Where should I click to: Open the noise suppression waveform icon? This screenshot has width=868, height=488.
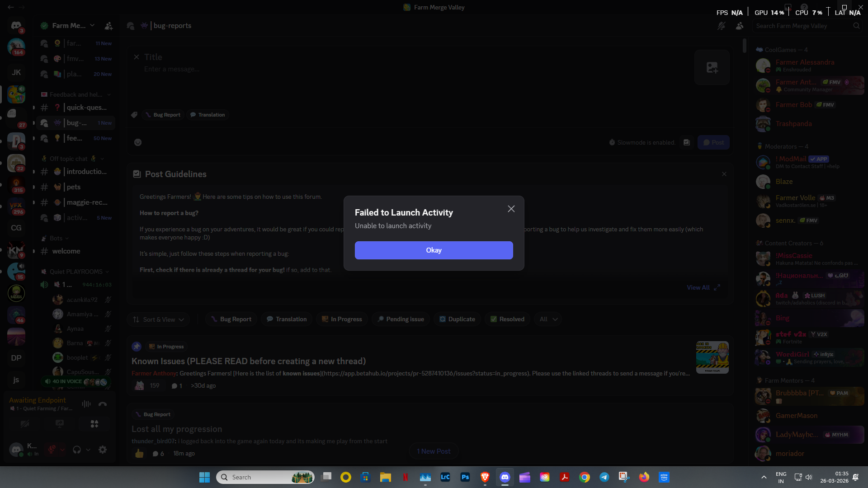86,404
